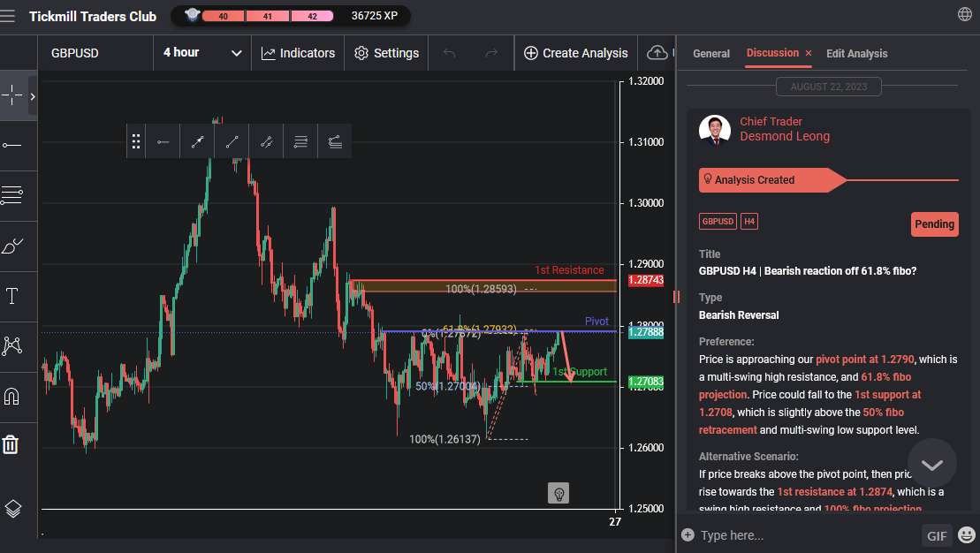The width and height of the screenshot is (980, 553).
Task: Click the undo arrow
Action: [450, 53]
